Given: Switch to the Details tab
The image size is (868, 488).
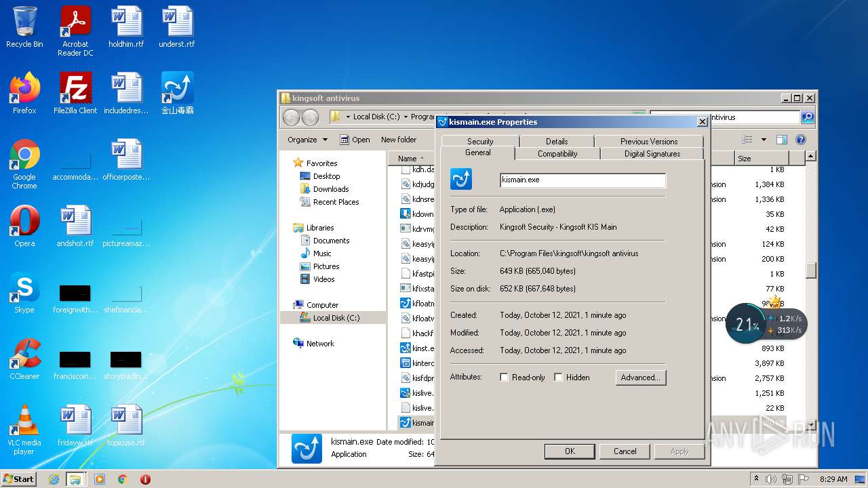Looking at the screenshot, I should coord(557,141).
